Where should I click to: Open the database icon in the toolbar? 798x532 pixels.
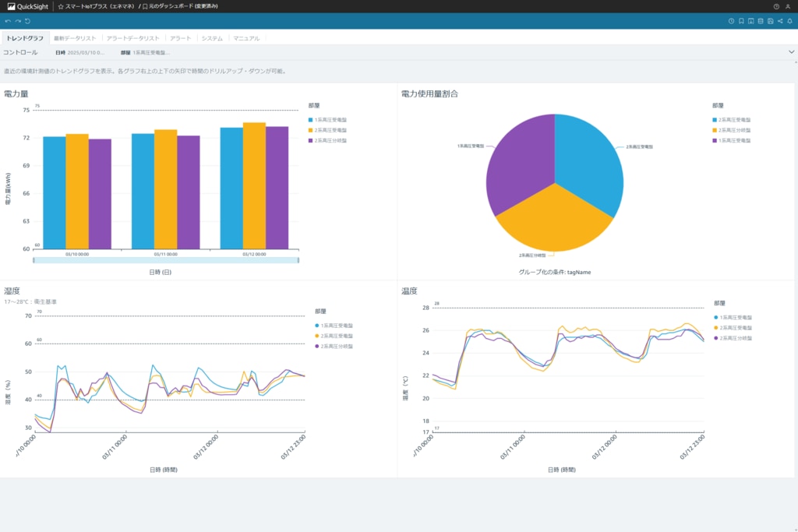(761, 21)
